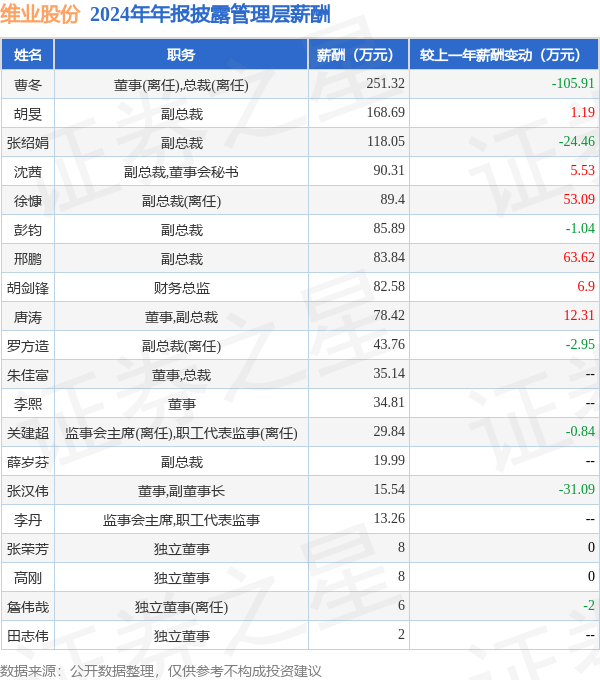This screenshot has width=600, height=680.
Task: Click position 财务总监
Action: tap(181, 288)
